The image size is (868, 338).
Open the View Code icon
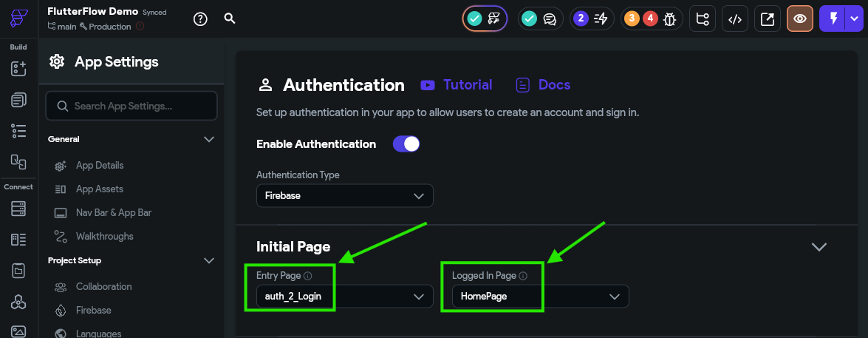(x=734, y=19)
